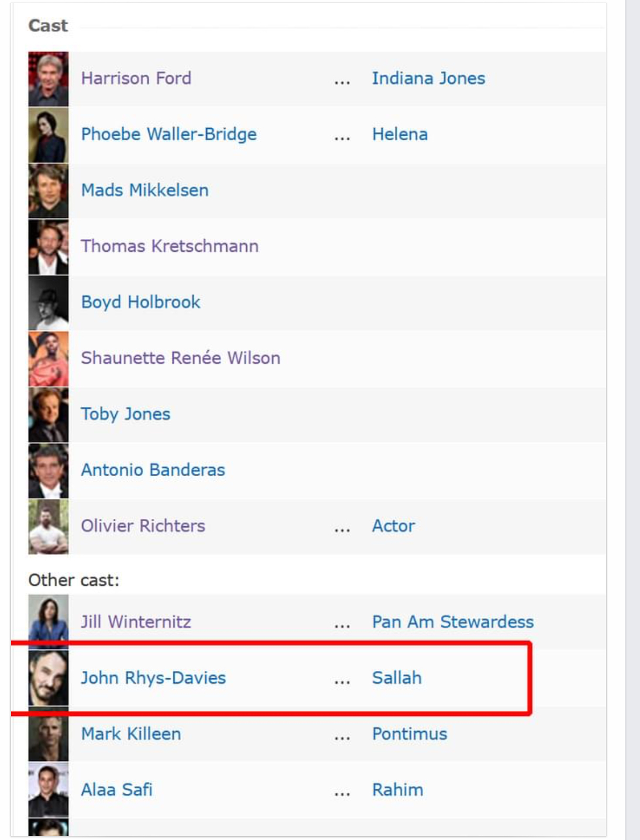This screenshot has width=640, height=840.
Task: Open the Pontimus character link
Action: (x=410, y=734)
